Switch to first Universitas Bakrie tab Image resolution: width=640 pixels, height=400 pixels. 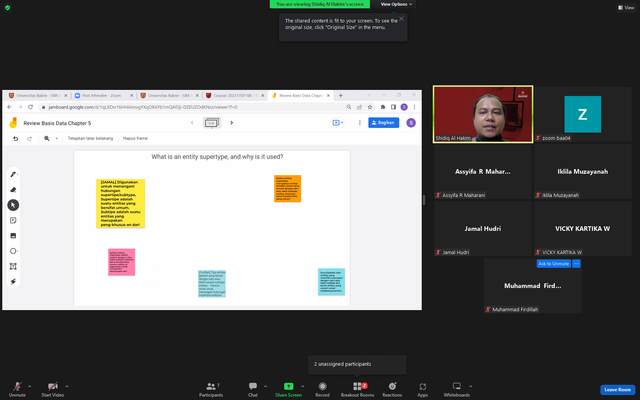click(38, 96)
